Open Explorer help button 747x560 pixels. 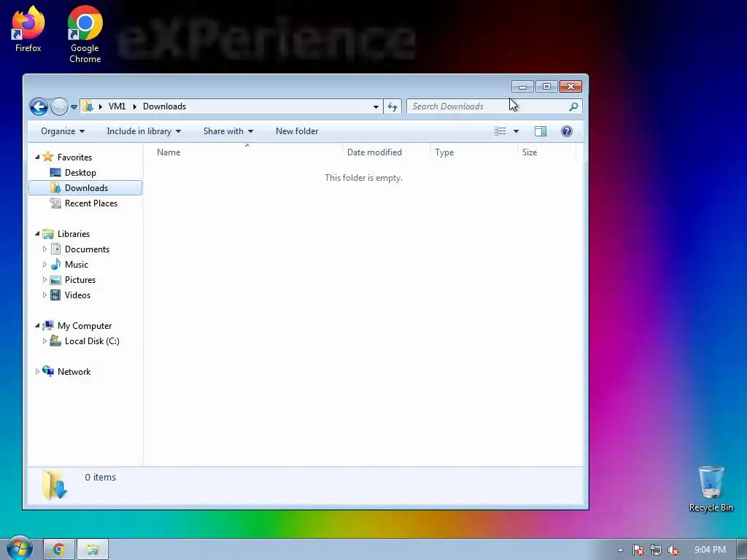point(566,131)
